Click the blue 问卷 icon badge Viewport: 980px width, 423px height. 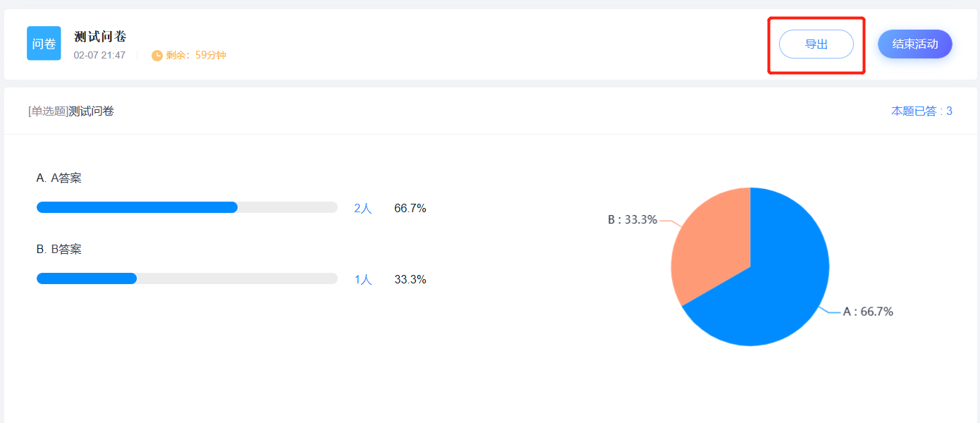point(44,44)
